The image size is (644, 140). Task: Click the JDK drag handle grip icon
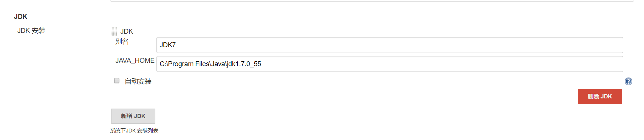pos(114,31)
